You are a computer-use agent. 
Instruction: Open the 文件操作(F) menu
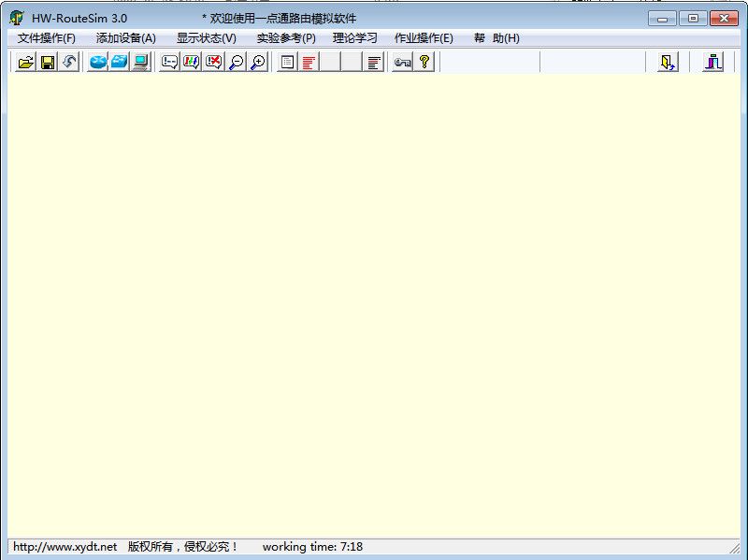(x=46, y=38)
